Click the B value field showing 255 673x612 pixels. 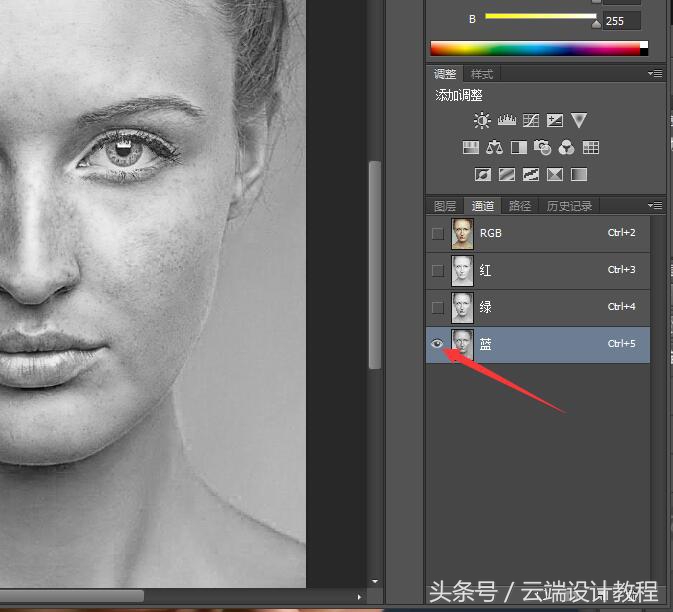(620, 20)
